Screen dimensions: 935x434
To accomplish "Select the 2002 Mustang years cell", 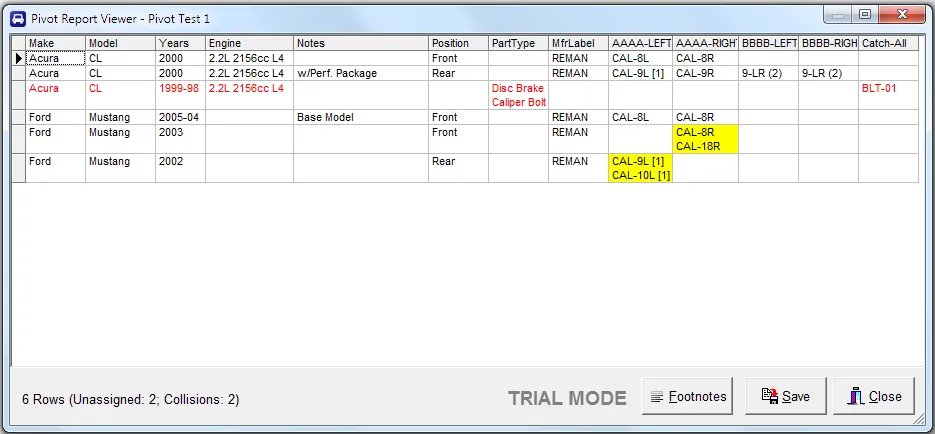I will click(x=181, y=168).
